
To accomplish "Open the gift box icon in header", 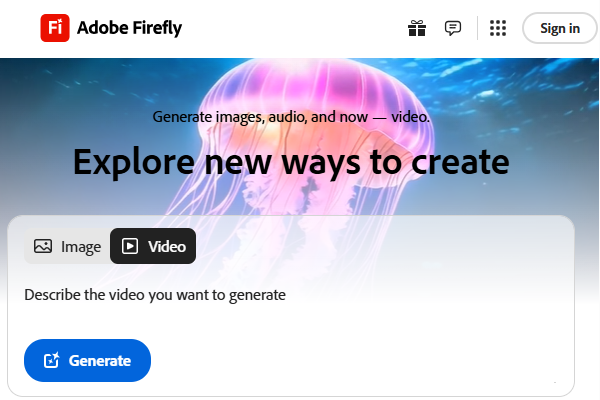I will coord(417,28).
